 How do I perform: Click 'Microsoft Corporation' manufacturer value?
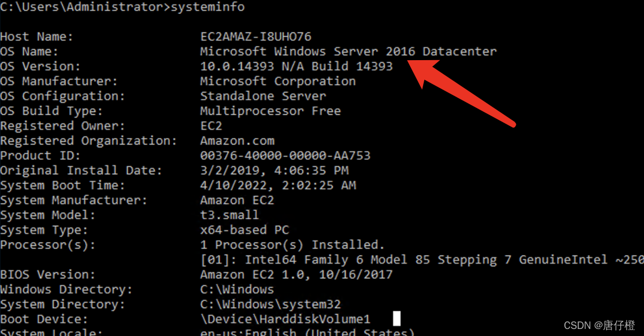pos(278,81)
